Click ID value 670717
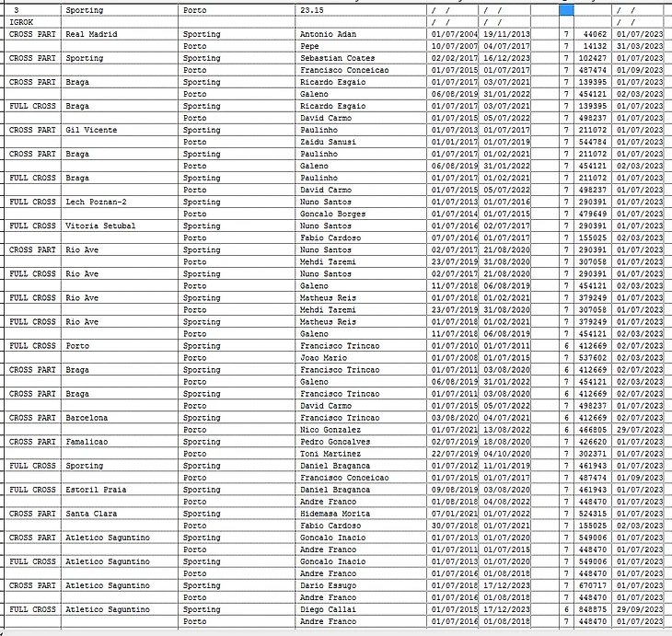The width and height of the screenshot is (672, 636). click(592, 586)
